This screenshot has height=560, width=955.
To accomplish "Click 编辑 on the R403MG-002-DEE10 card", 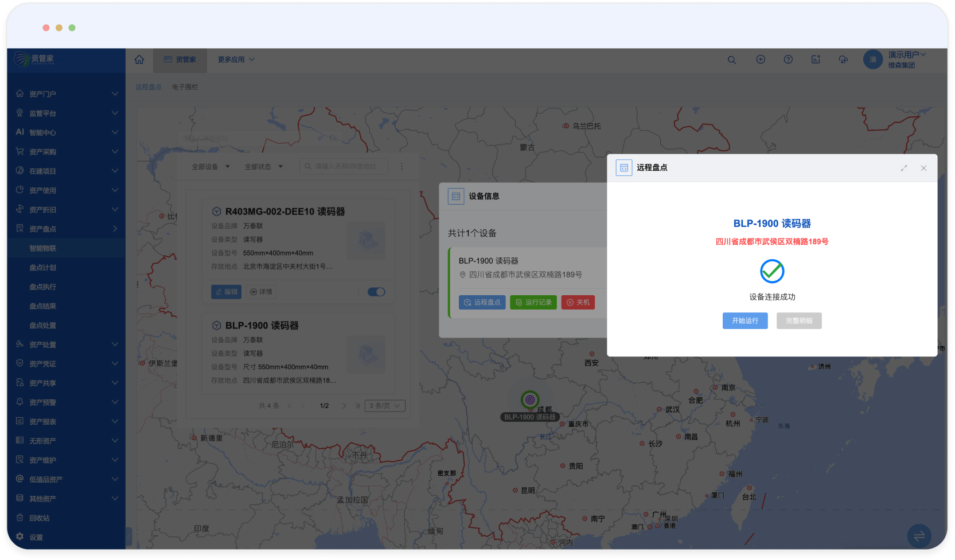I will (x=226, y=292).
